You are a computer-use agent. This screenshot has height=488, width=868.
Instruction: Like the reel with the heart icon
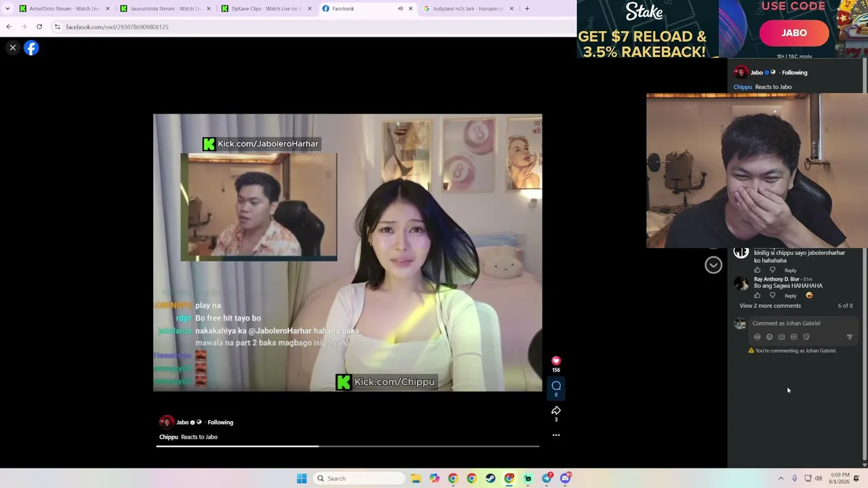(556, 361)
